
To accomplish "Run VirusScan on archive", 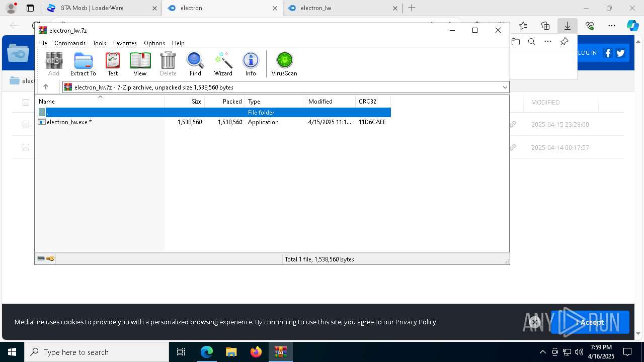I will click(284, 64).
